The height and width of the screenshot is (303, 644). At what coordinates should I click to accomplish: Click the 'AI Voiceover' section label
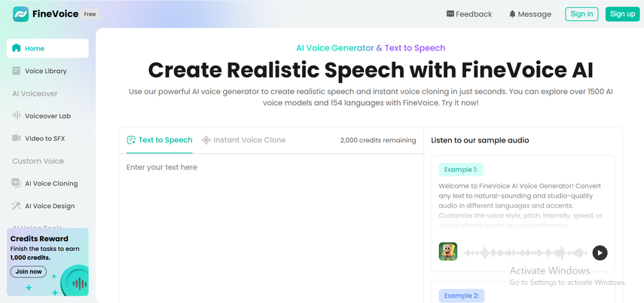click(x=35, y=93)
